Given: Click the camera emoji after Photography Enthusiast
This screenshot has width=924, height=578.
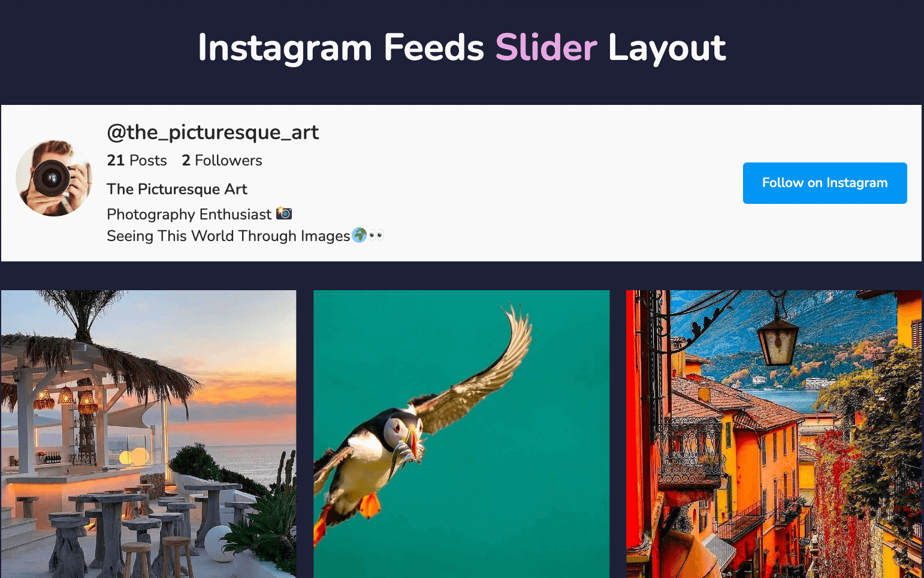Looking at the screenshot, I should (x=284, y=213).
